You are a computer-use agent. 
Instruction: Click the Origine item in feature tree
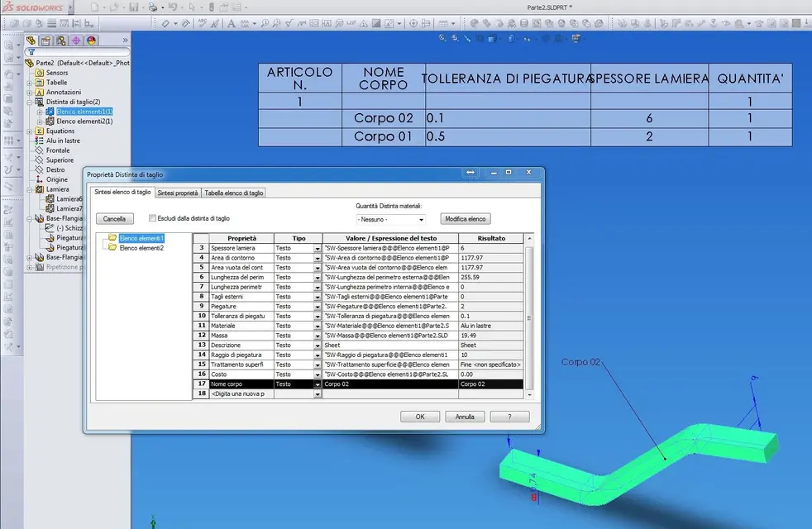[57, 179]
